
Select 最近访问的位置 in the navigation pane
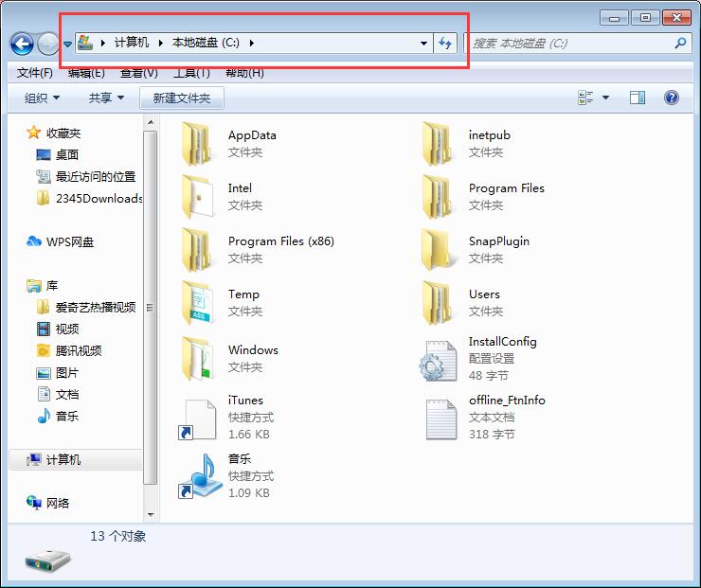click(96, 176)
